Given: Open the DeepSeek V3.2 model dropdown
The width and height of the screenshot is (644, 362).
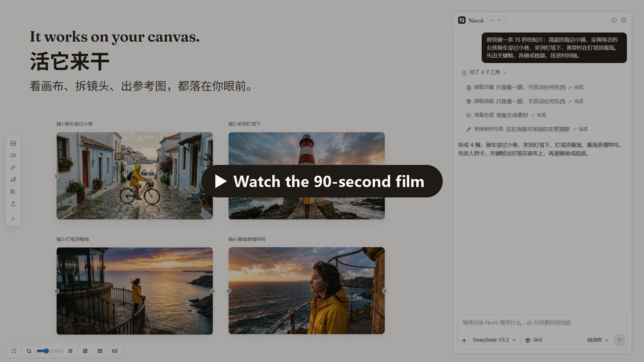Looking at the screenshot, I should (x=494, y=340).
